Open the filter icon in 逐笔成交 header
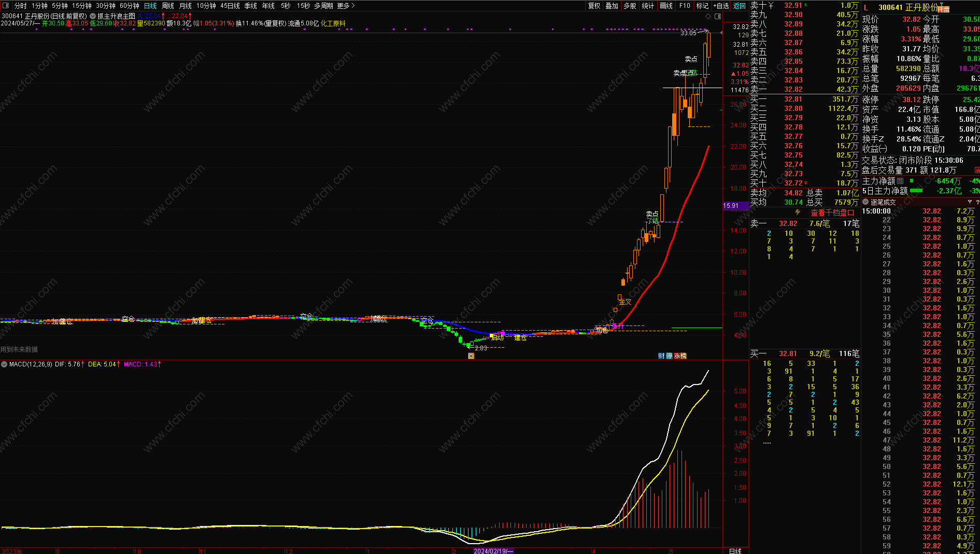 [970, 202]
